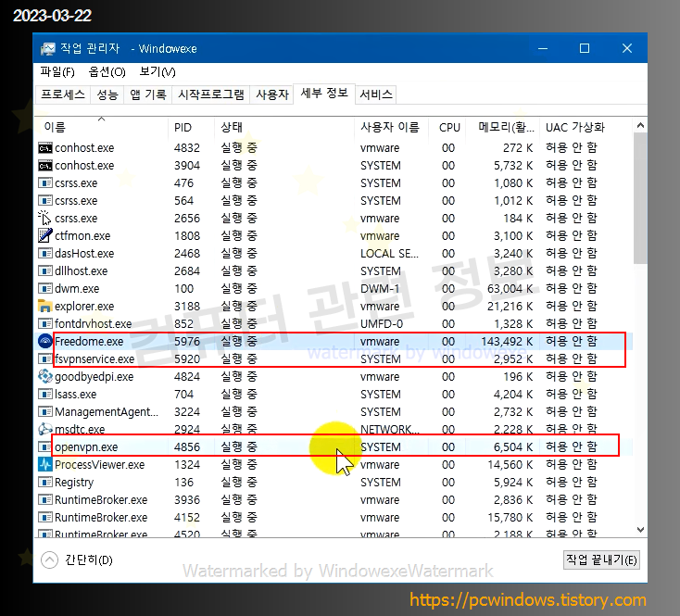
Task: Click the ProcessViewer.exe pulse icon
Action: point(45,465)
